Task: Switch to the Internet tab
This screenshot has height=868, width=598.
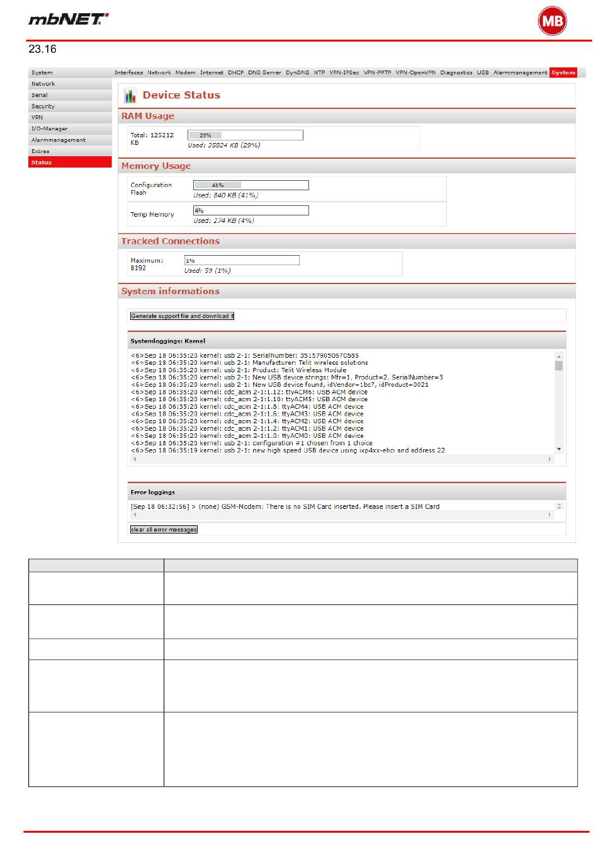Action: click(212, 72)
